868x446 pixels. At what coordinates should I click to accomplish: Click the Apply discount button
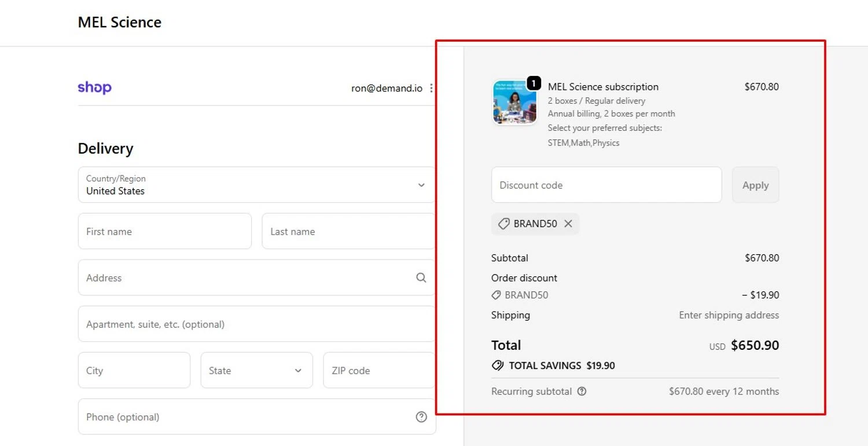(x=755, y=185)
